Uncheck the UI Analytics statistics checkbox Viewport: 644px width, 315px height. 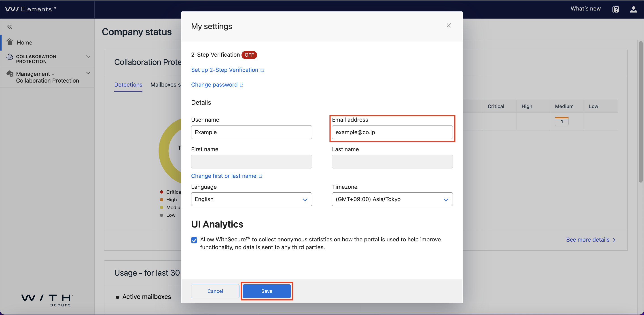[194, 240]
